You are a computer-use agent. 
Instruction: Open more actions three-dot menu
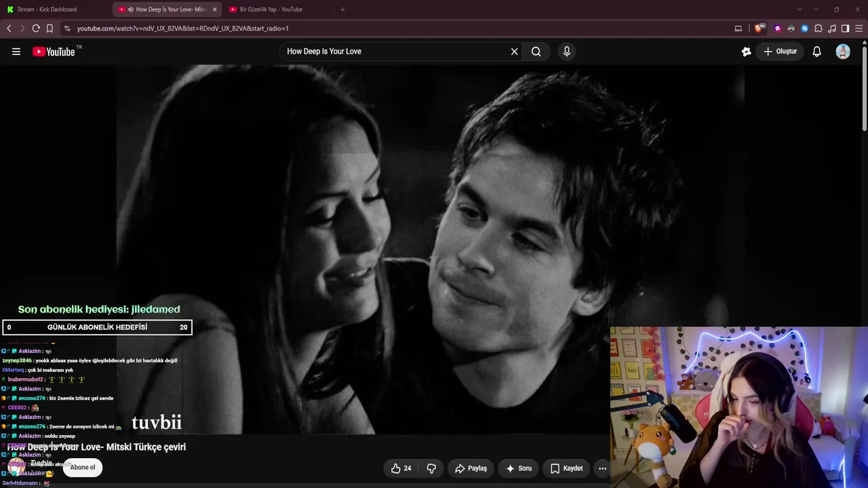pyautogui.click(x=602, y=468)
